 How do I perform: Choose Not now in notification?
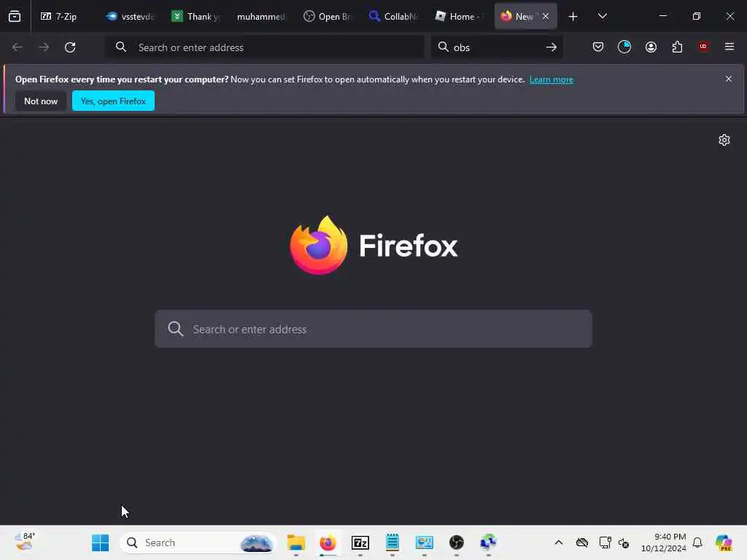click(x=41, y=101)
